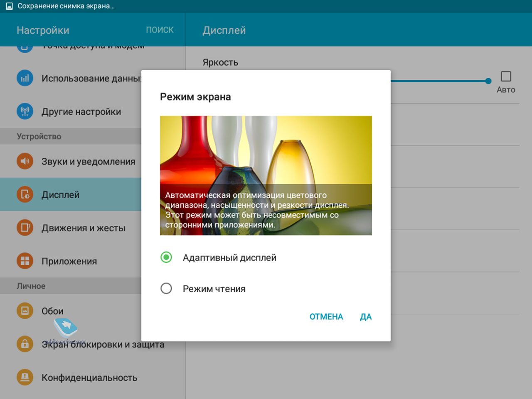
Task: Click the Экран блокировки lock icon
Action: tap(25, 344)
